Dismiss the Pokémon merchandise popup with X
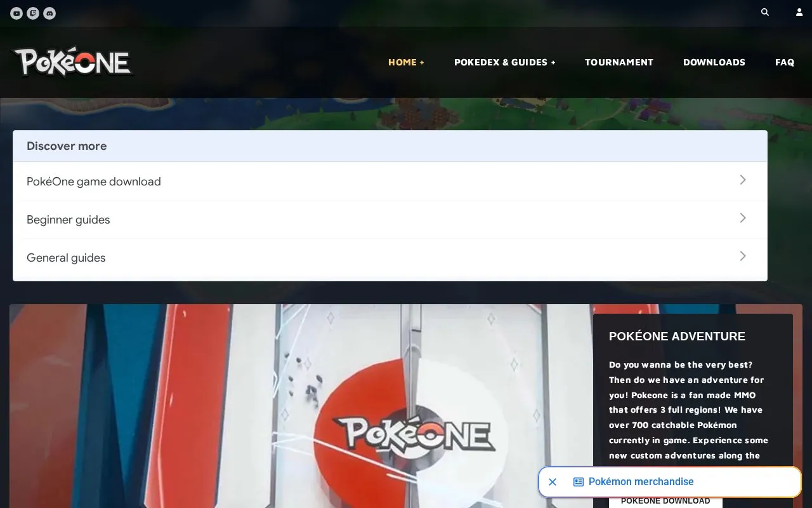Image resolution: width=812 pixels, height=508 pixels. pos(553,482)
